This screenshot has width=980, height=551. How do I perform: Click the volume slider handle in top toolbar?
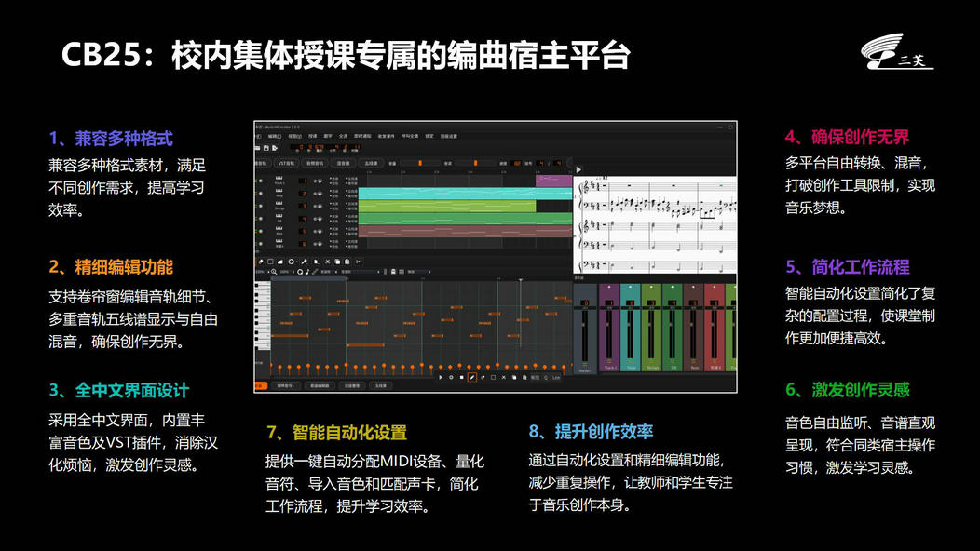coord(420,163)
